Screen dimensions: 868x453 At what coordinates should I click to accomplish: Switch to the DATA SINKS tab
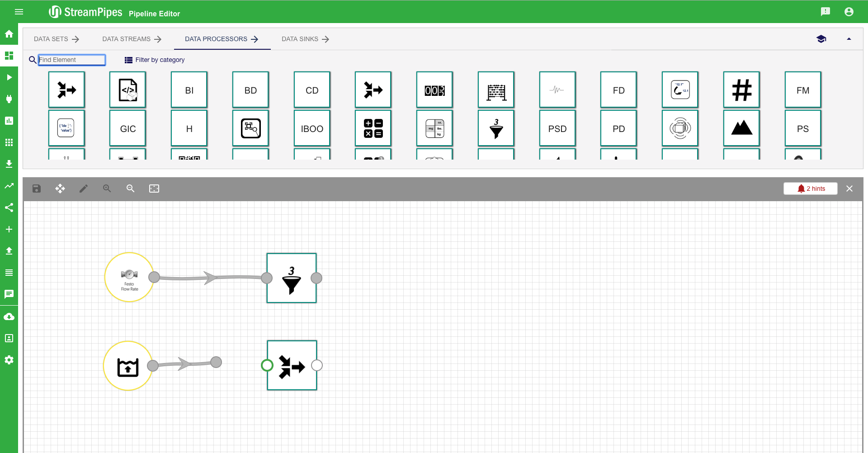coord(305,39)
